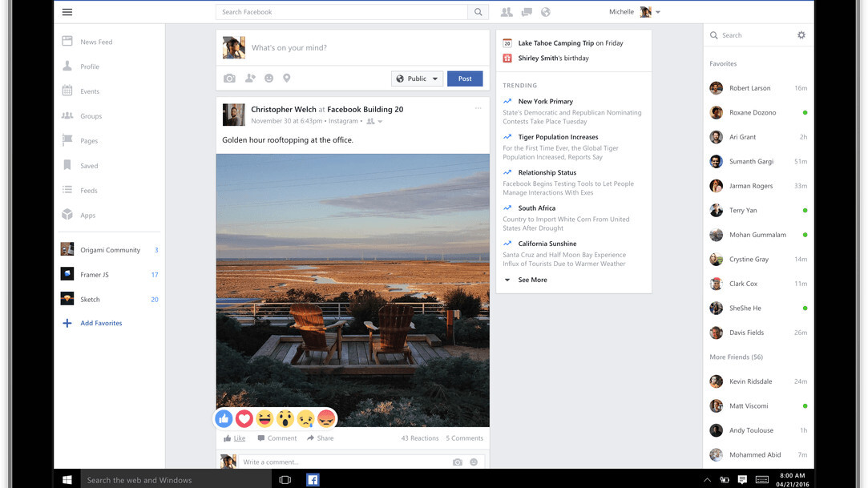Image resolution: width=868 pixels, height=488 pixels.
Task: Open the notifications globe icon
Action: click(546, 12)
